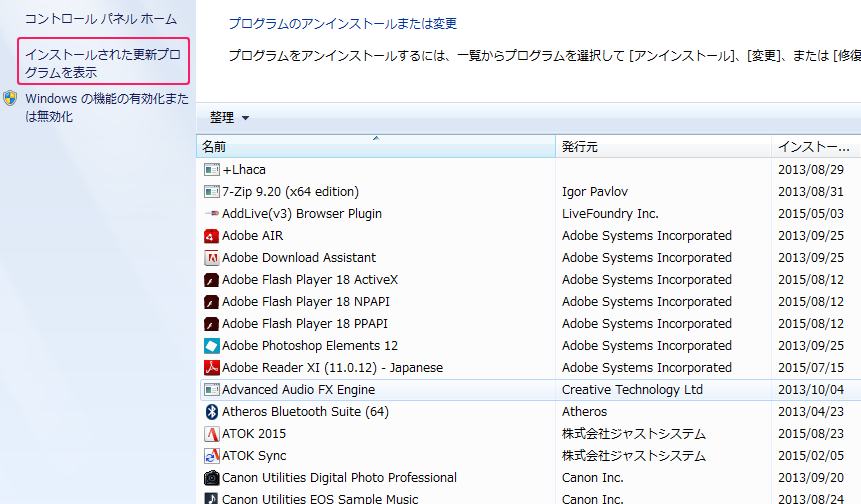Image resolution: width=861 pixels, height=504 pixels.
Task: Select Adobe Flash Player 18 ActiveX
Action: pos(310,280)
